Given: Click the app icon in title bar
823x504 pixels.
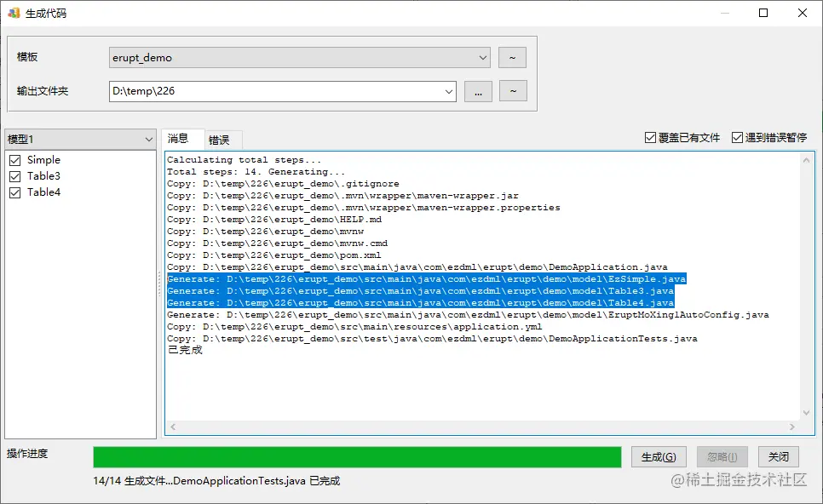Looking at the screenshot, I should click(x=14, y=13).
